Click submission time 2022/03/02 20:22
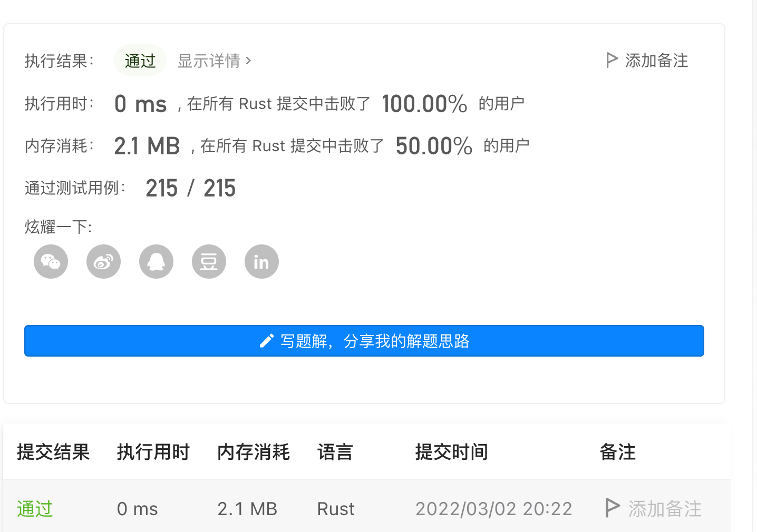The image size is (757, 532). pos(494,509)
